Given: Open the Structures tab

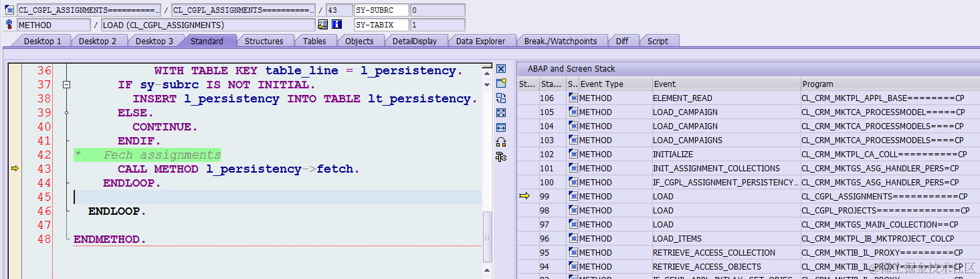Looking at the screenshot, I should pos(264,41).
